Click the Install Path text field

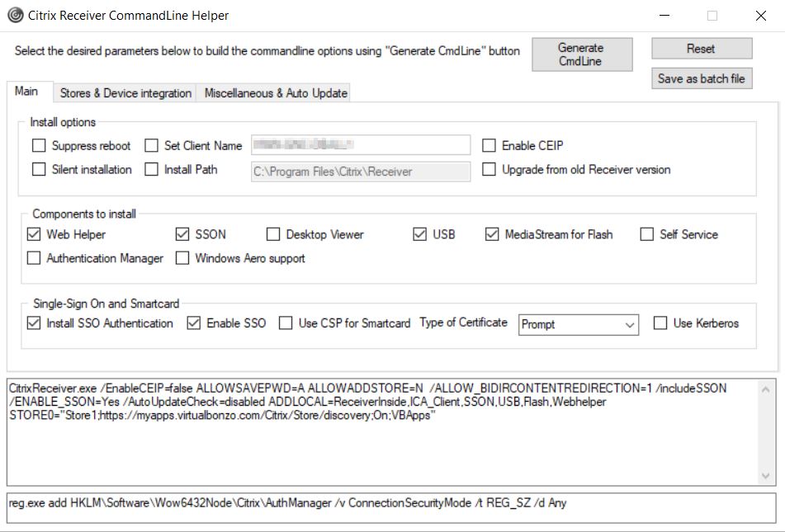click(361, 172)
